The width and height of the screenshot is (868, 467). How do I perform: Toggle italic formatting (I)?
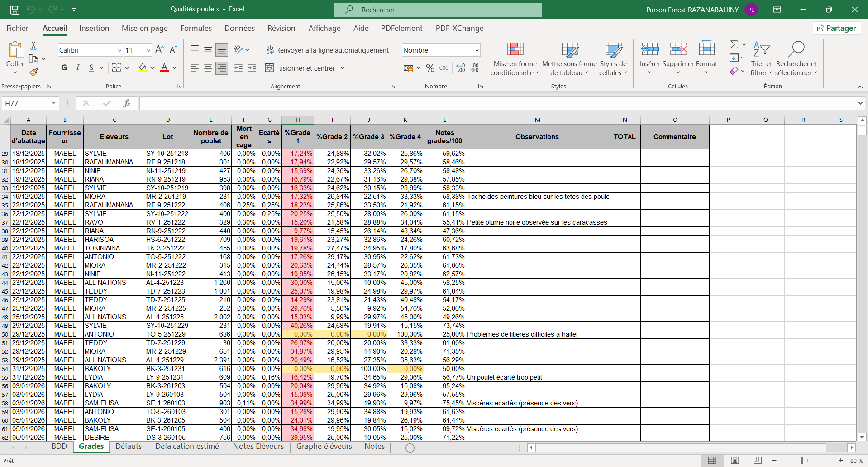(x=78, y=68)
